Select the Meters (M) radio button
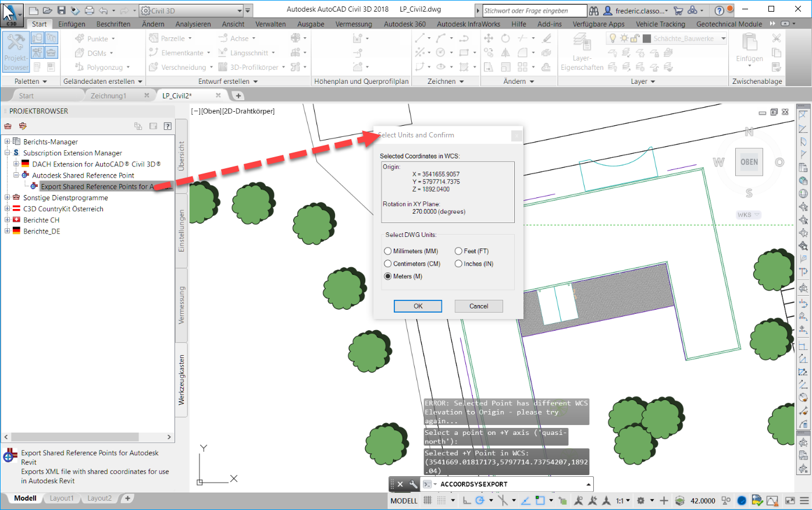This screenshot has width=812, height=510. coord(388,276)
